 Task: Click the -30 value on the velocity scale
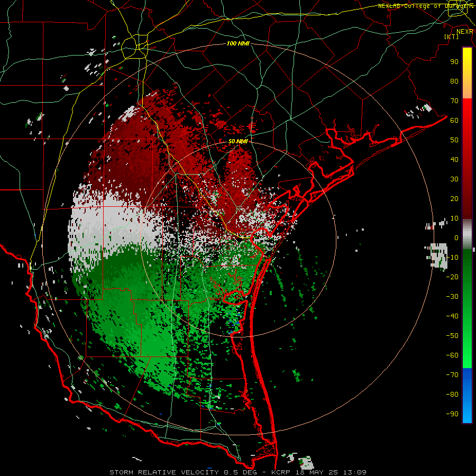click(x=452, y=297)
